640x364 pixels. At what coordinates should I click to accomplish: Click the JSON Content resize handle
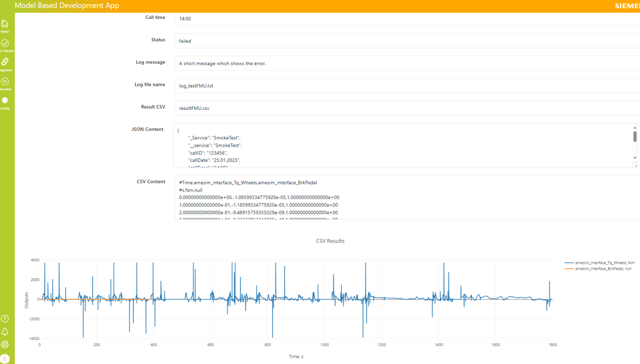pyautogui.click(x=636, y=166)
